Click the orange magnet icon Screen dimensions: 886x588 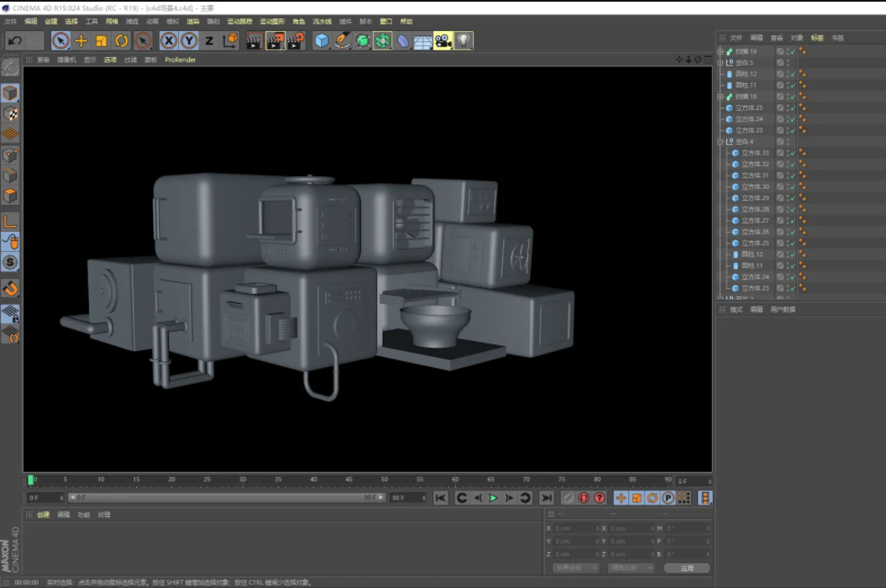pos(10,288)
